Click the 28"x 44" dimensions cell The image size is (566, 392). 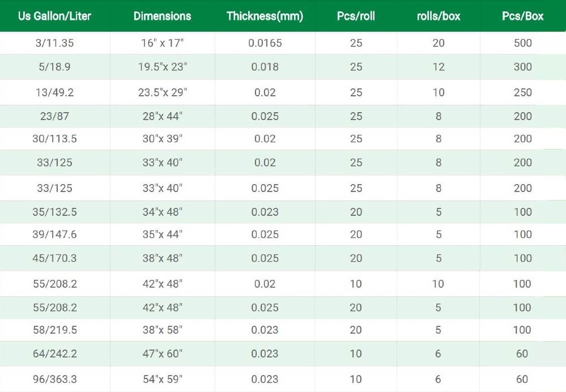163,116
